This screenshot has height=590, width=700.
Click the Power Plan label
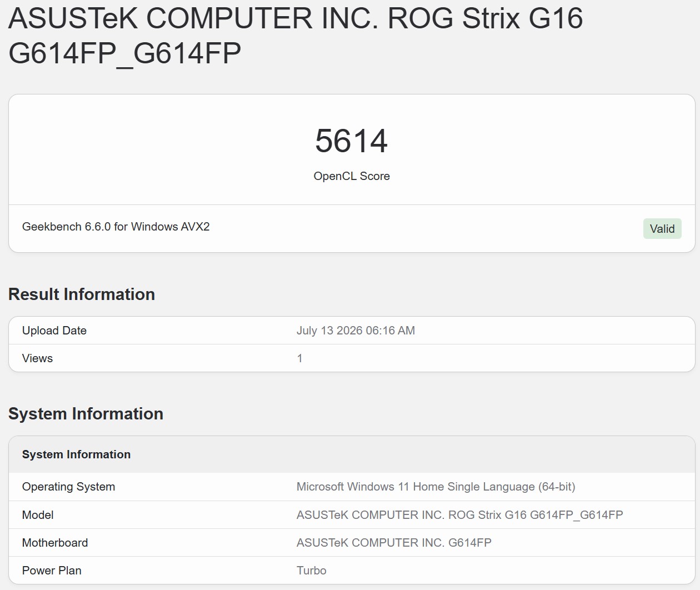pos(52,571)
